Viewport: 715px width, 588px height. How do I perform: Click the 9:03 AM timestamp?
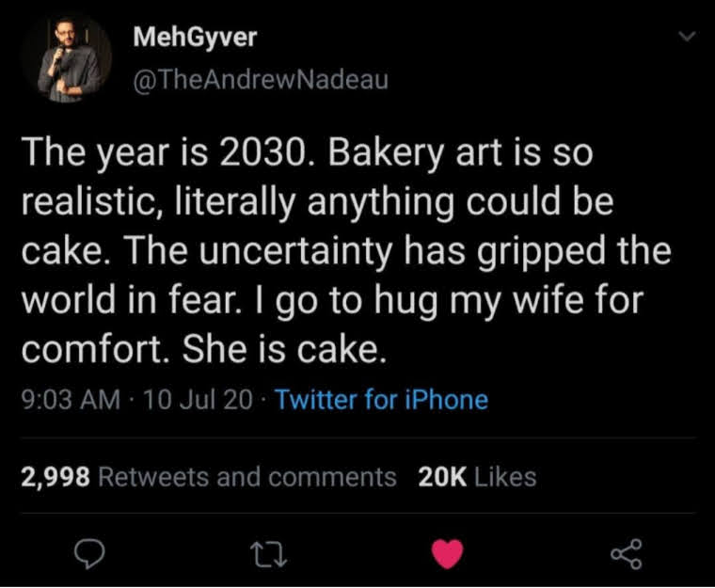click(x=71, y=400)
